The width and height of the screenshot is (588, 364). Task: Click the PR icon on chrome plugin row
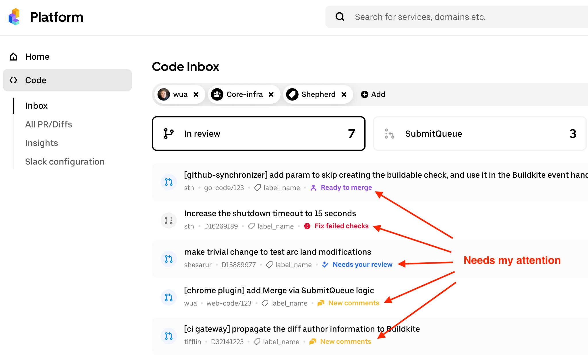click(169, 297)
